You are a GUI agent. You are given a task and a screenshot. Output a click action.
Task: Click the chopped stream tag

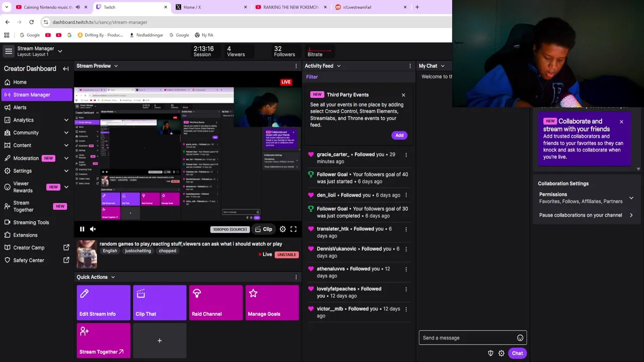[168, 251]
